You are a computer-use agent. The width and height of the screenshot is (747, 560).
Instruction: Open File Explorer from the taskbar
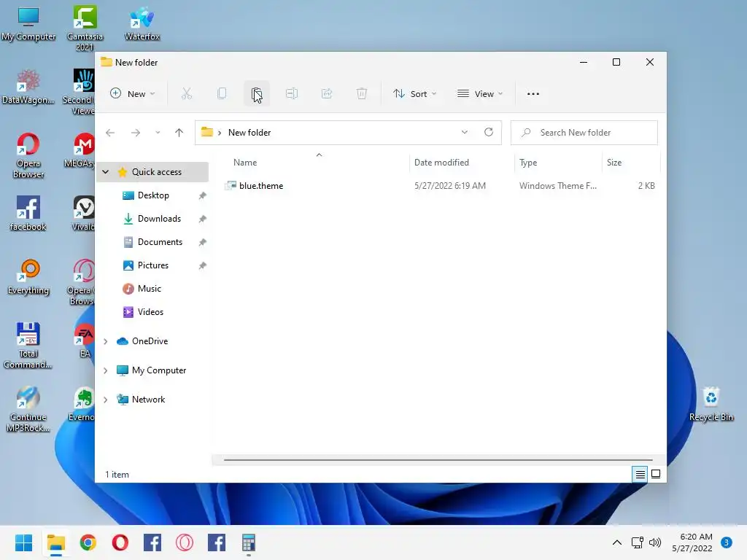[56, 542]
